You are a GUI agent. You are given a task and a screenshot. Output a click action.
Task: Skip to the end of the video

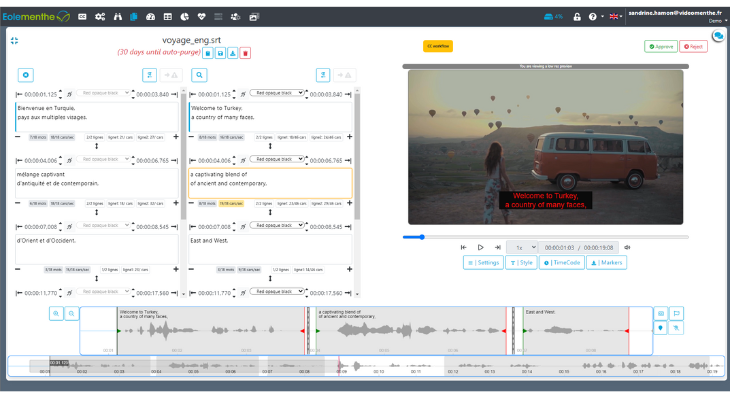pyautogui.click(x=498, y=247)
